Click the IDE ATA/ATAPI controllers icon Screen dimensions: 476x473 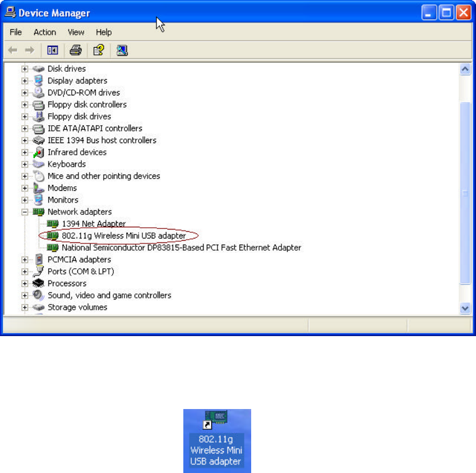[39, 128]
